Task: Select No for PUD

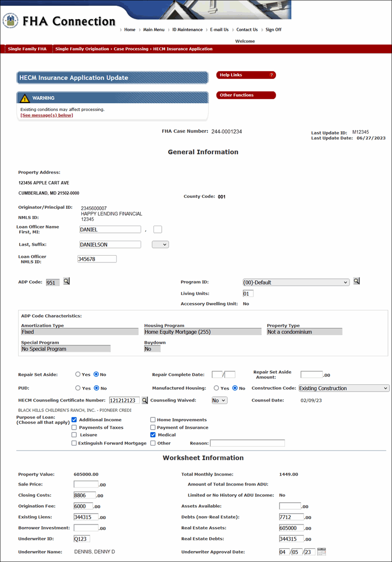Action: pyautogui.click(x=96, y=388)
